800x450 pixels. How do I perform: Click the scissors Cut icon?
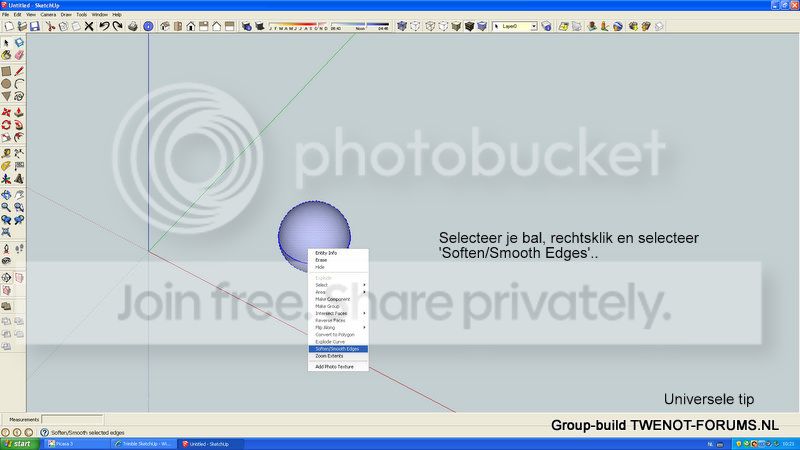point(50,26)
